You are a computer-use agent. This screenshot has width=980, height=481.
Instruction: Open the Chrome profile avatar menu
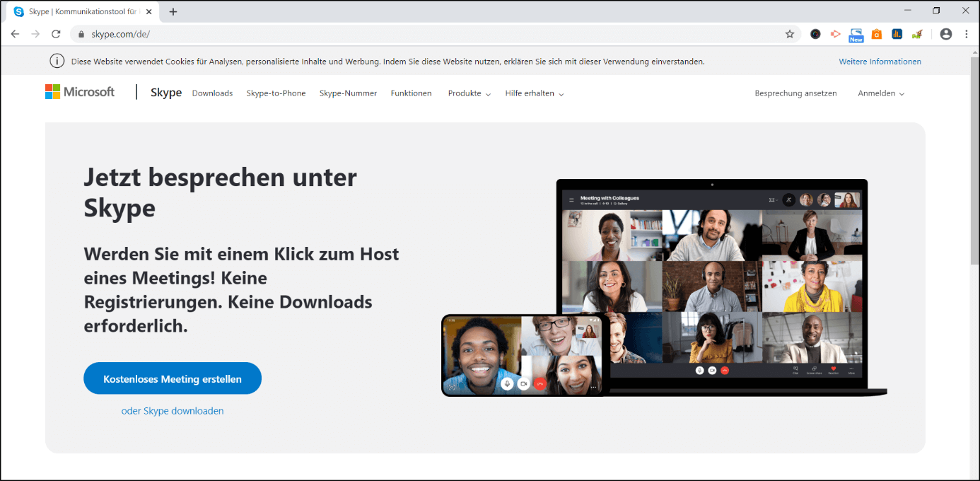pos(946,34)
